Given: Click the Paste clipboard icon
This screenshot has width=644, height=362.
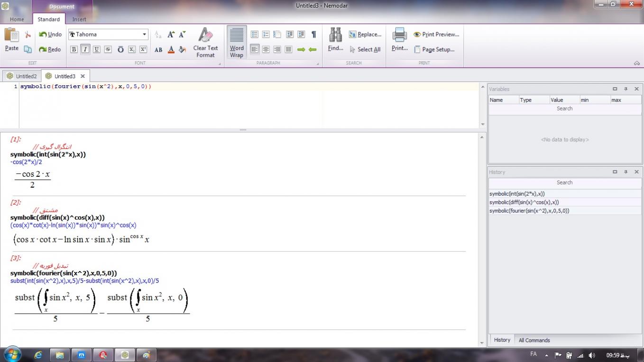Looking at the screenshot, I should pos(11,36).
